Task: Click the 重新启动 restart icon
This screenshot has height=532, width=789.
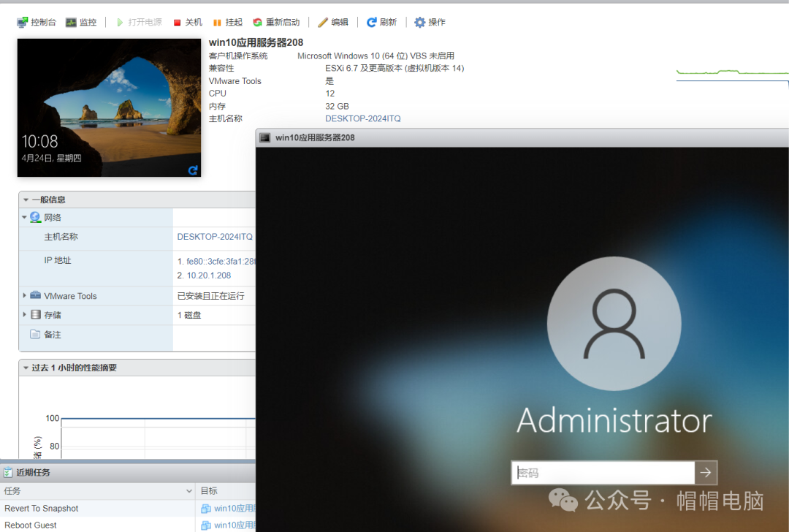Action: pyautogui.click(x=257, y=23)
